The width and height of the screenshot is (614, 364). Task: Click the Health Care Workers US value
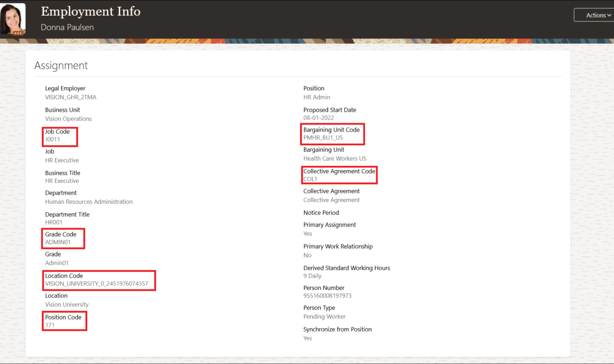pyautogui.click(x=335, y=158)
